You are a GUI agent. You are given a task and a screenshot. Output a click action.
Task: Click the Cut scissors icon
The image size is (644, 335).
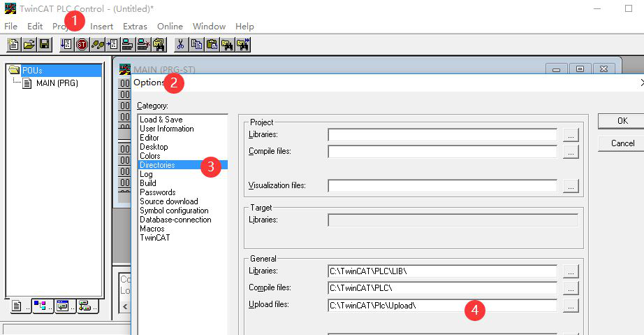(x=180, y=44)
